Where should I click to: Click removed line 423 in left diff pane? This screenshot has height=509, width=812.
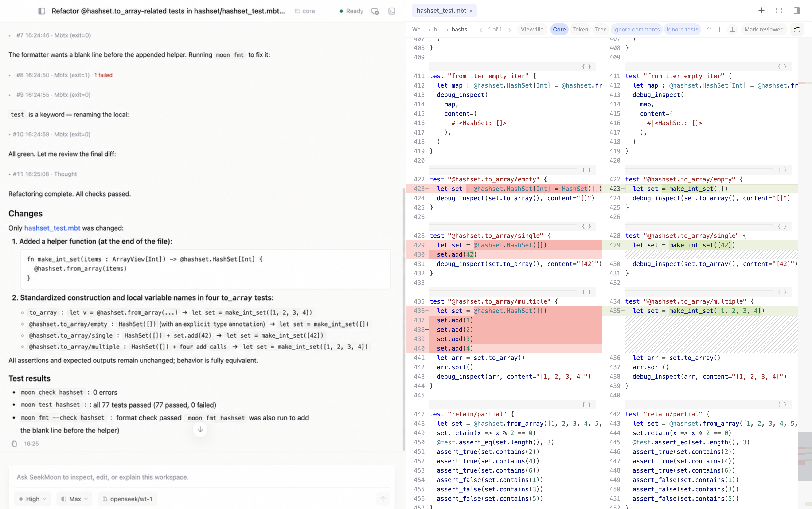pos(504,189)
